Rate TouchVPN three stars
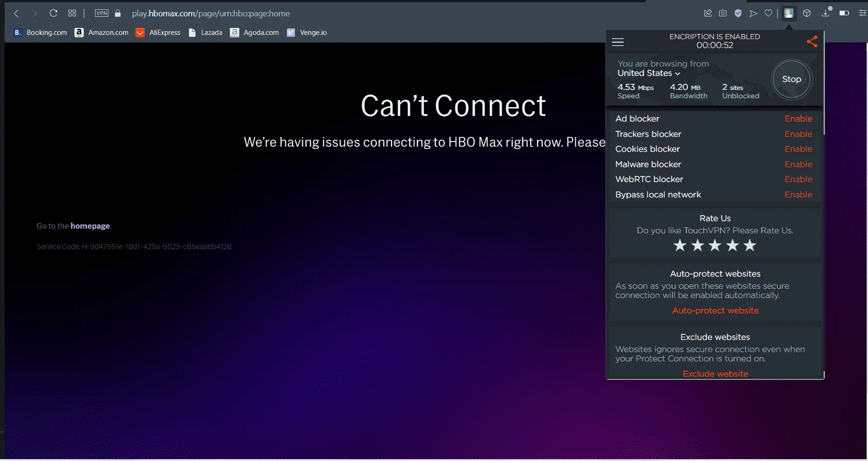This screenshot has height=461, width=868. click(715, 245)
